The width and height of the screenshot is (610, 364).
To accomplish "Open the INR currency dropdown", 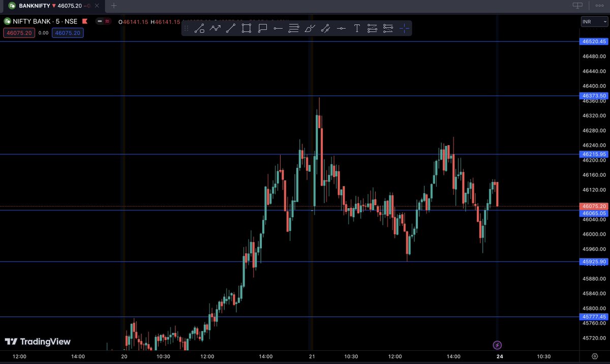I will pyautogui.click(x=594, y=22).
